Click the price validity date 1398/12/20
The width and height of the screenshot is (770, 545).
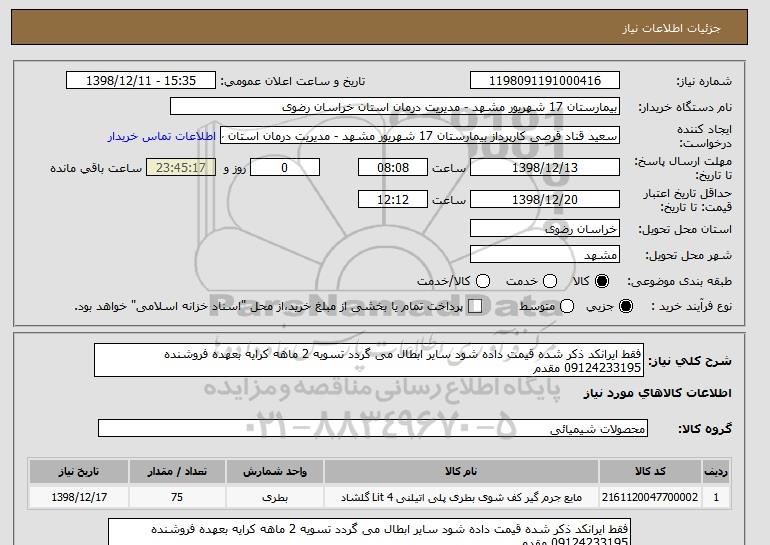pos(545,199)
